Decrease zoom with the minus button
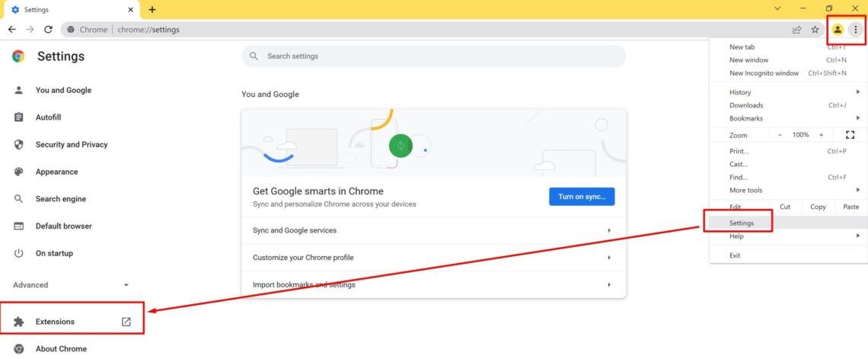 click(780, 135)
